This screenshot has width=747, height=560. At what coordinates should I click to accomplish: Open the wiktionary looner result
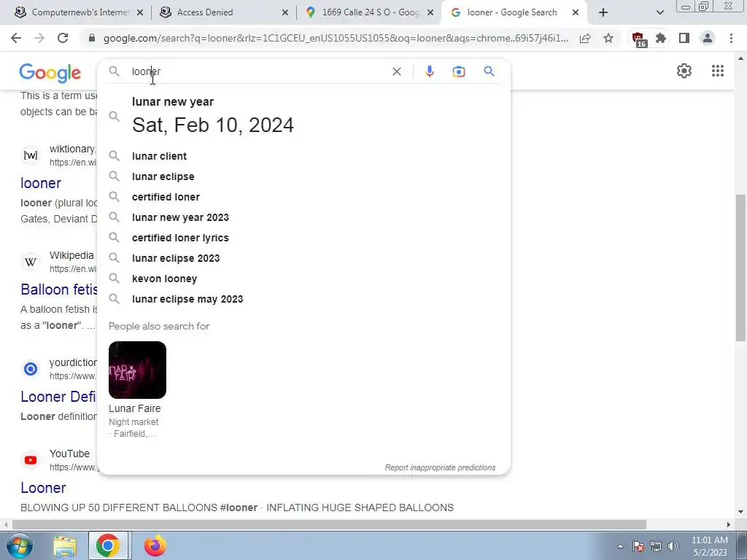coord(41,183)
